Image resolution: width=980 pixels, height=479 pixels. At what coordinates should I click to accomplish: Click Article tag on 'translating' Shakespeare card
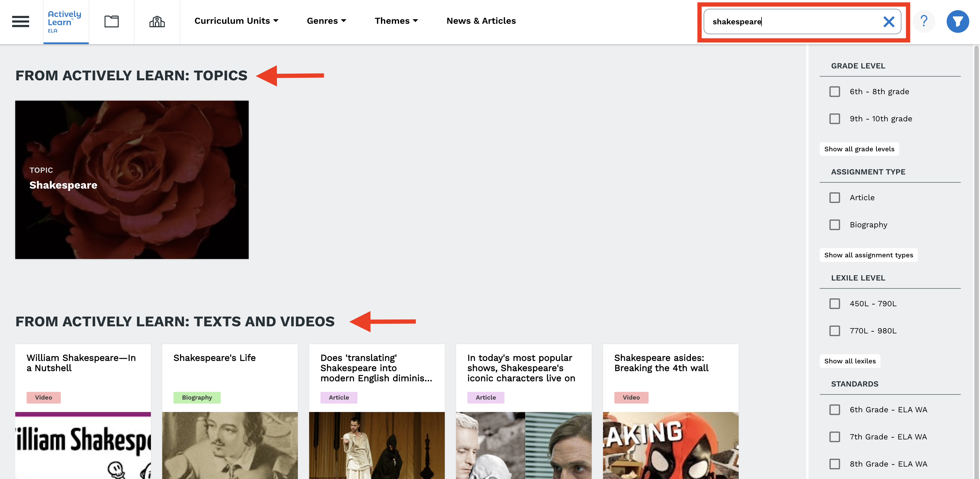coord(339,398)
